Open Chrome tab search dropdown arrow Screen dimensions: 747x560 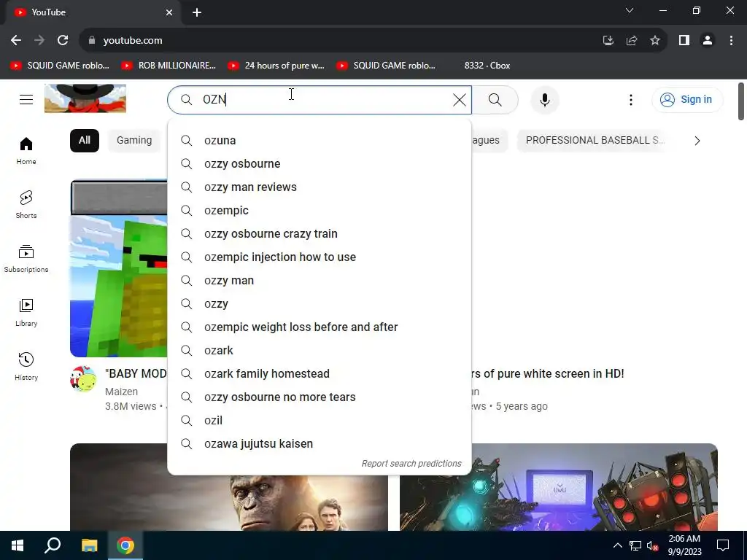point(630,10)
